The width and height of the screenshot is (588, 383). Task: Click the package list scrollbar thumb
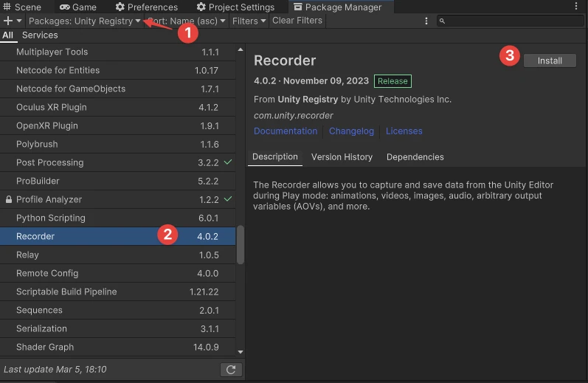pos(241,244)
